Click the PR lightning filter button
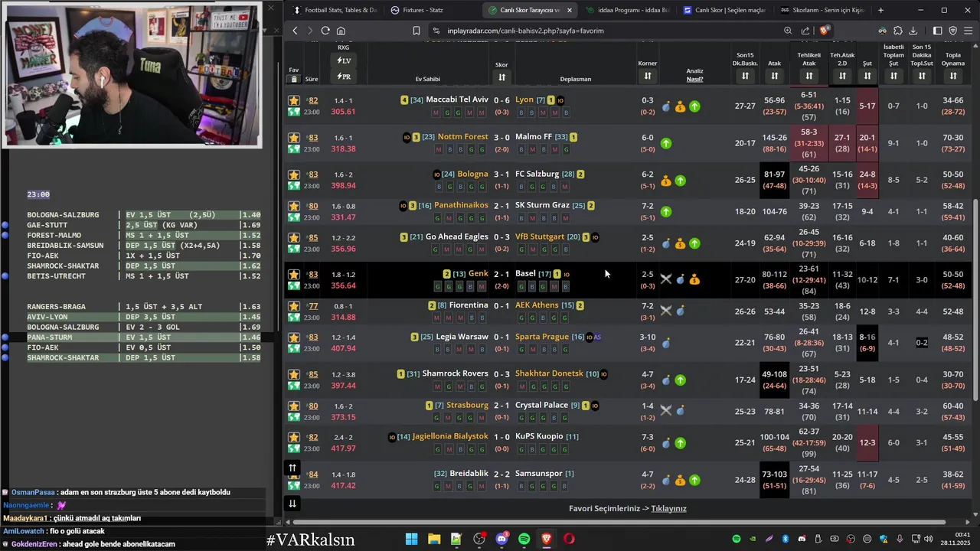This screenshot has height=551, width=980. click(343, 77)
